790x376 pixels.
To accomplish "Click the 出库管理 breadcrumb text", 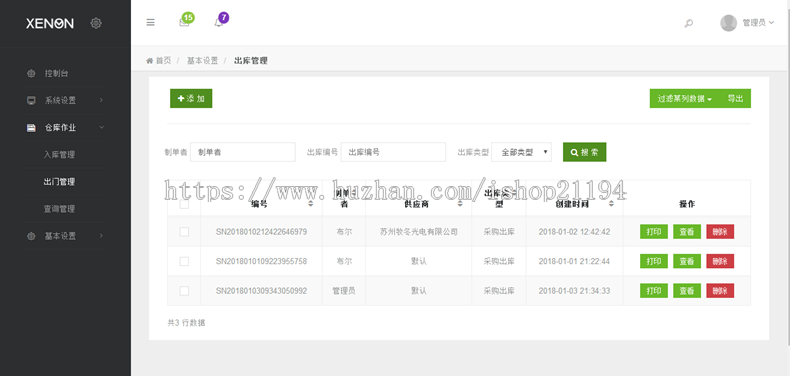I will tap(251, 61).
